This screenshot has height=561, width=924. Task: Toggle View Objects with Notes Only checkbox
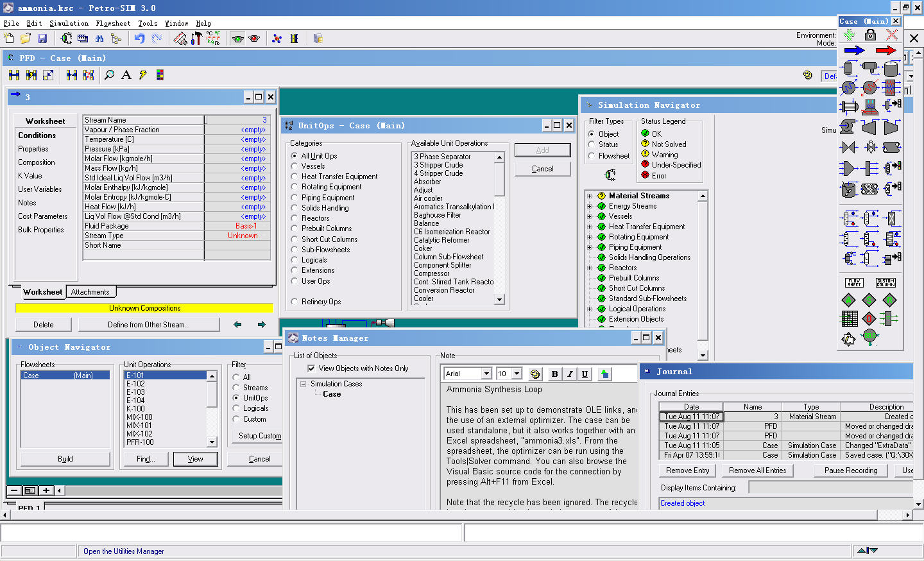(x=311, y=368)
